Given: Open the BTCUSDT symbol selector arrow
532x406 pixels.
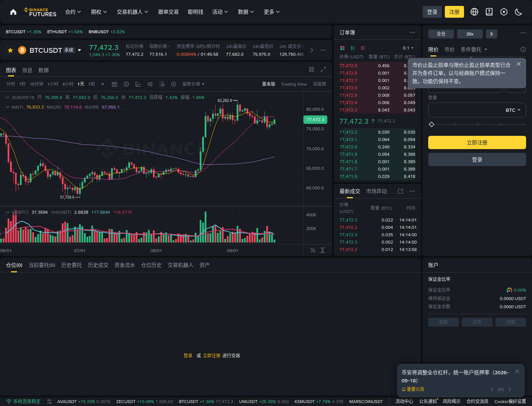Looking at the screenshot, I should (79, 50).
